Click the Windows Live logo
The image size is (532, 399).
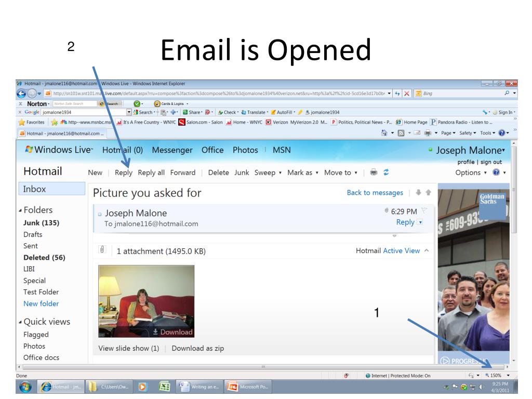58,150
